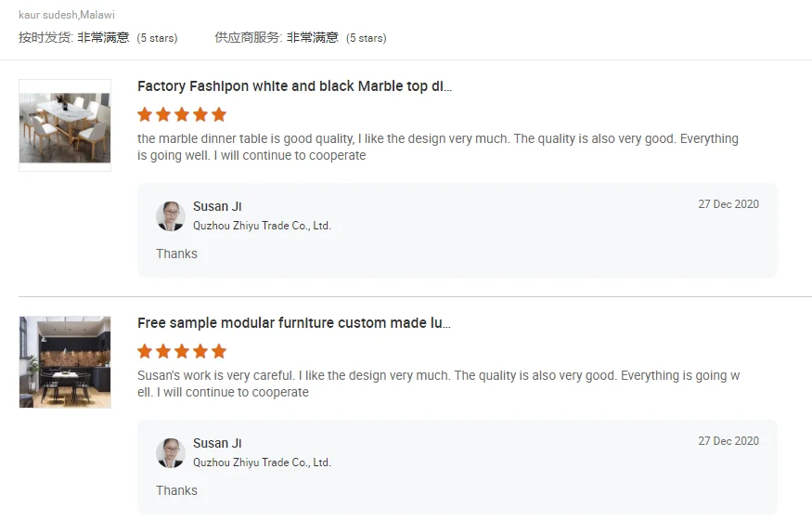Open Factory Fashipon white and black Marble link
Image resolution: width=812 pixels, height=521 pixels.
pyautogui.click(x=294, y=86)
